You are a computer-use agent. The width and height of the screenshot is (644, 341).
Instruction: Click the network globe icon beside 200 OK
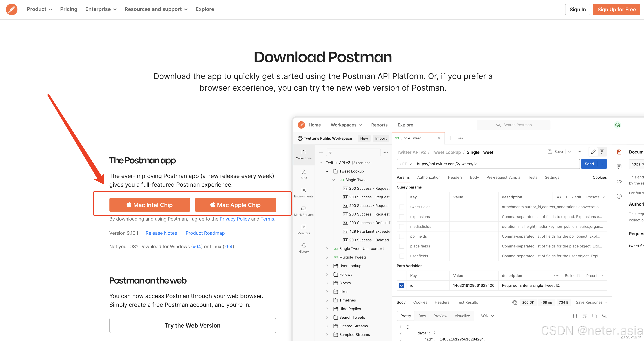point(515,302)
